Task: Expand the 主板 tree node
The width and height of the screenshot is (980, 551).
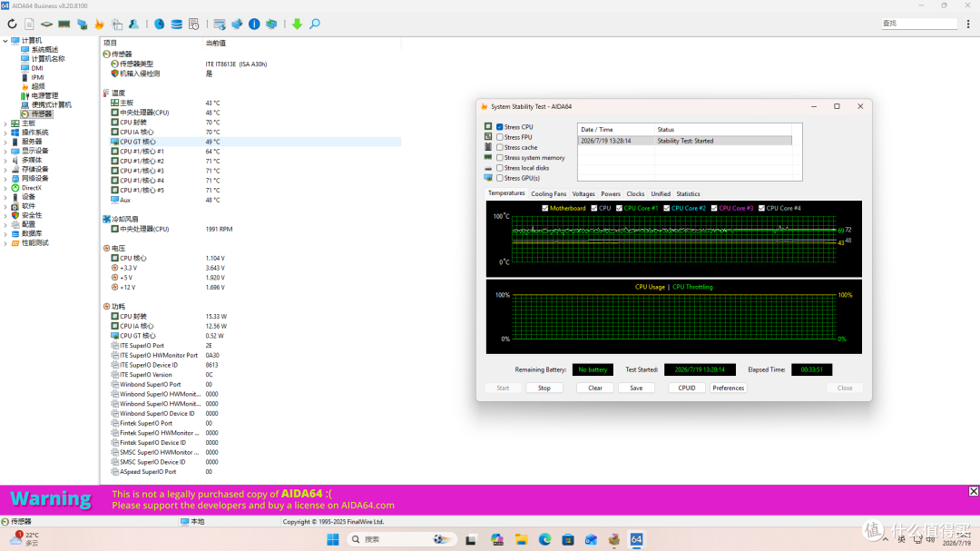Action: 5,123
